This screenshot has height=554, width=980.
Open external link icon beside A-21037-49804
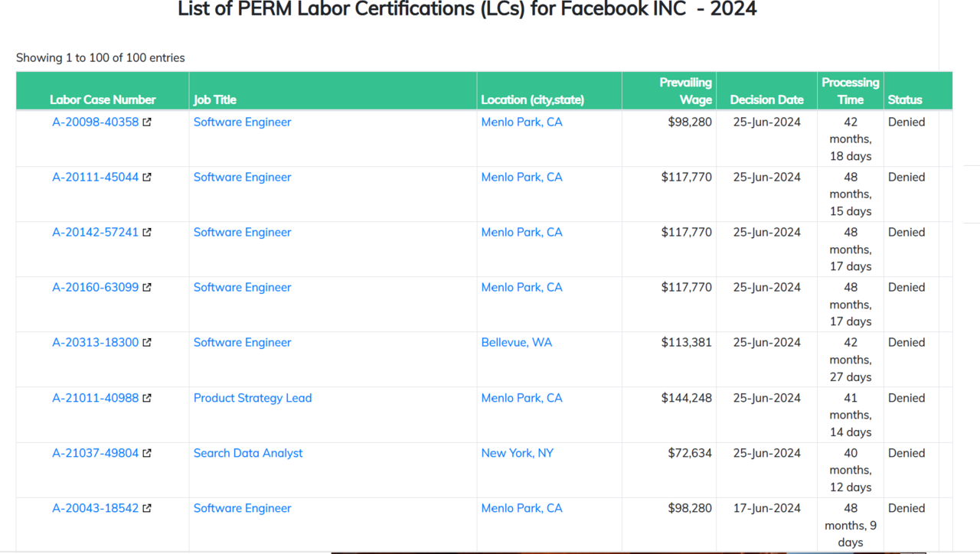[148, 453]
